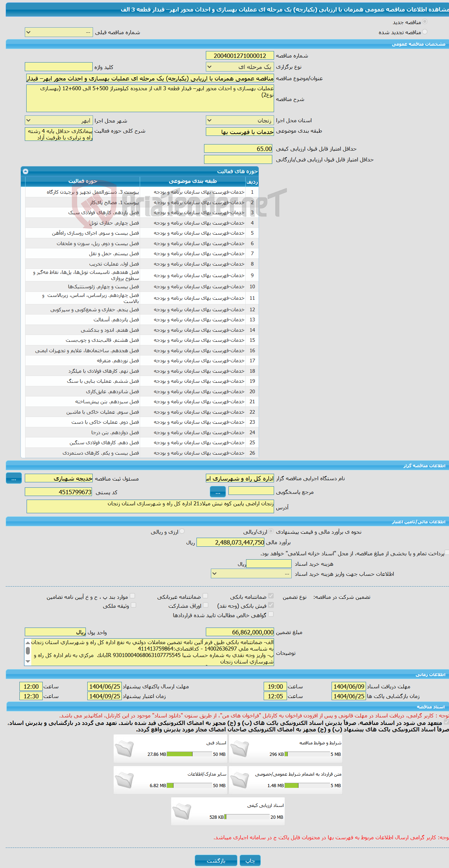
Task: Click the زمان بازگشایی پاکت ها date field
Action: pyautogui.click(x=349, y=696)
